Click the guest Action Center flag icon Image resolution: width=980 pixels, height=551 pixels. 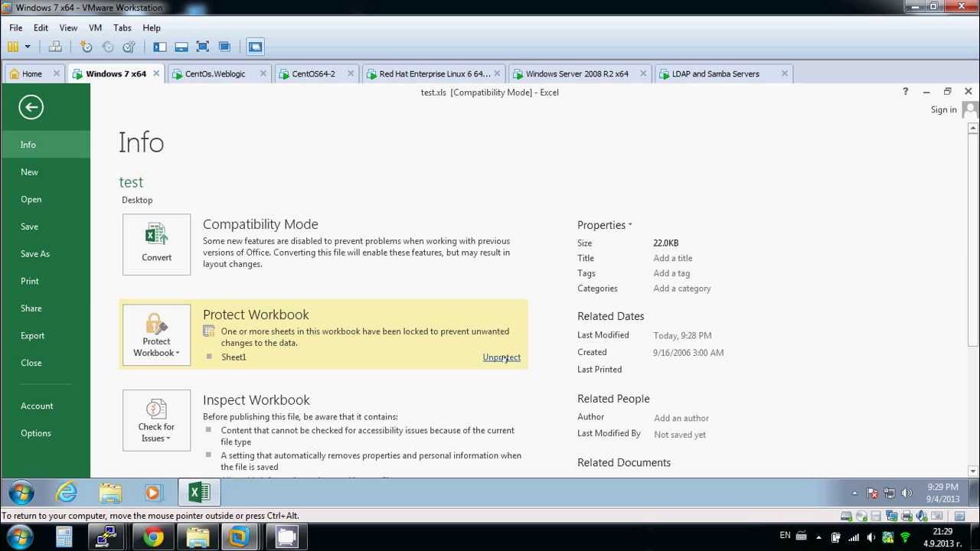872,494
